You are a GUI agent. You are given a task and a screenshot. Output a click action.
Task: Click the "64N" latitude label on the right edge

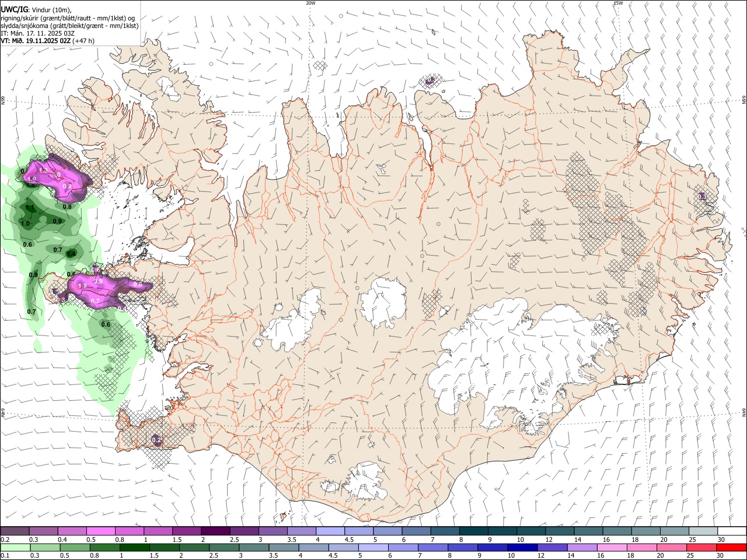click(744, 412)
